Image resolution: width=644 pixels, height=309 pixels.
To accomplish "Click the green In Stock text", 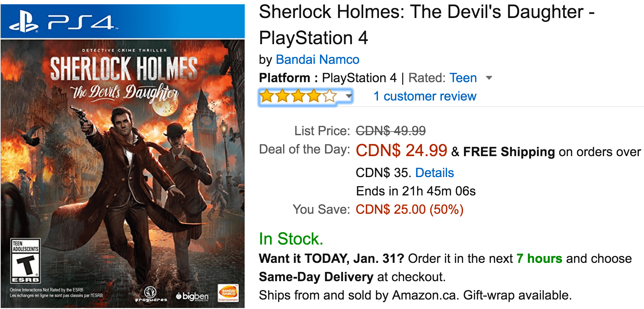I will [291, 239].
